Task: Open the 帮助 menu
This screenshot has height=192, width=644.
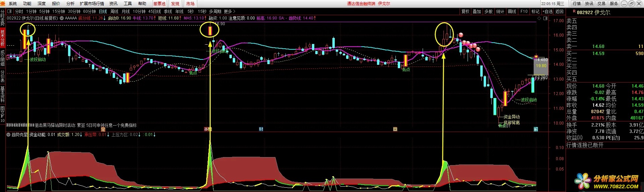Action: point(142,4)
